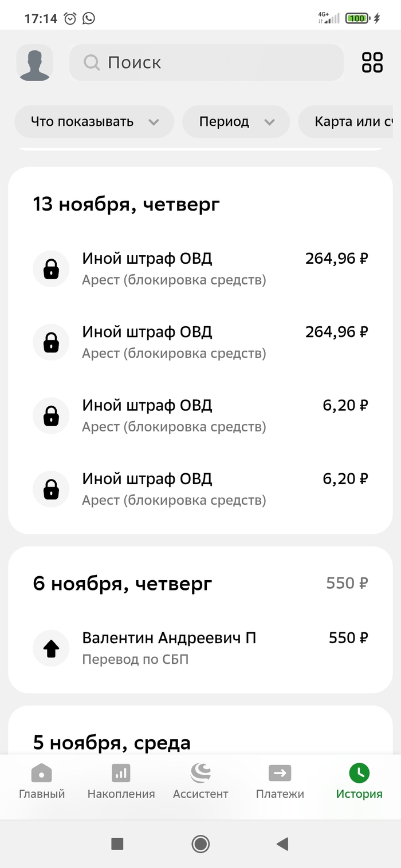Open the "Период" filter dropdown

click(x=236, y=122)
